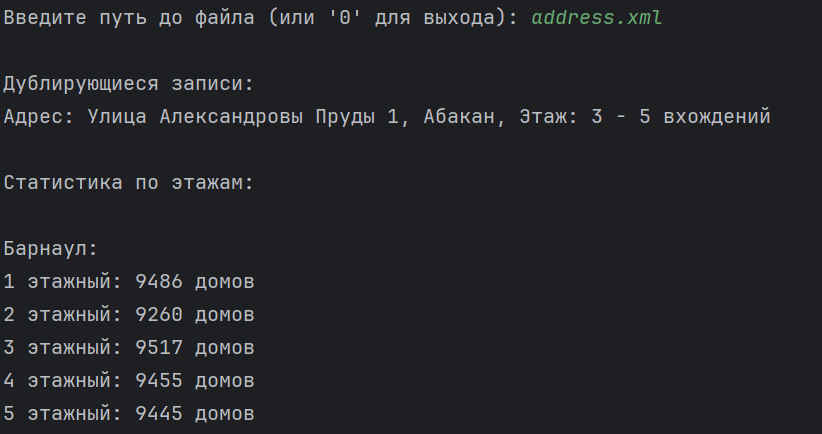
Task: Click the number 9260 in the output
Action: coord(159,314)
